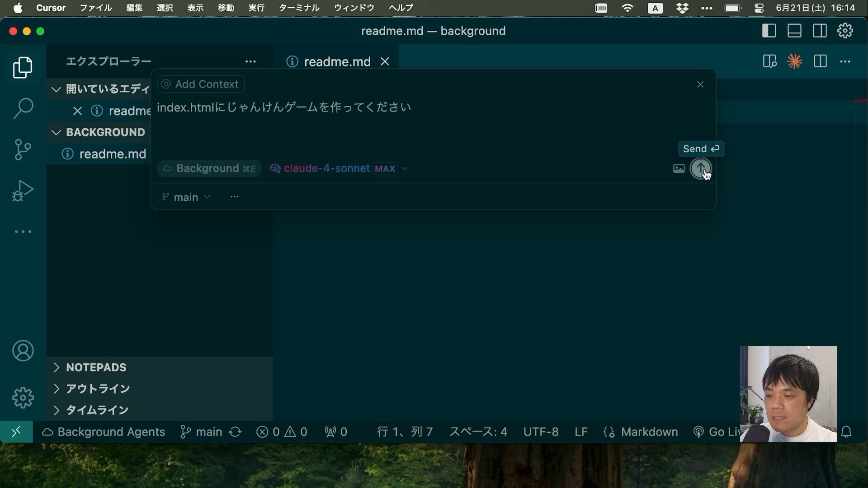Screen dimensions: 868x488
Task: Click the Cursor AI spark icon above the editor
Action: [x=794, y=61]
